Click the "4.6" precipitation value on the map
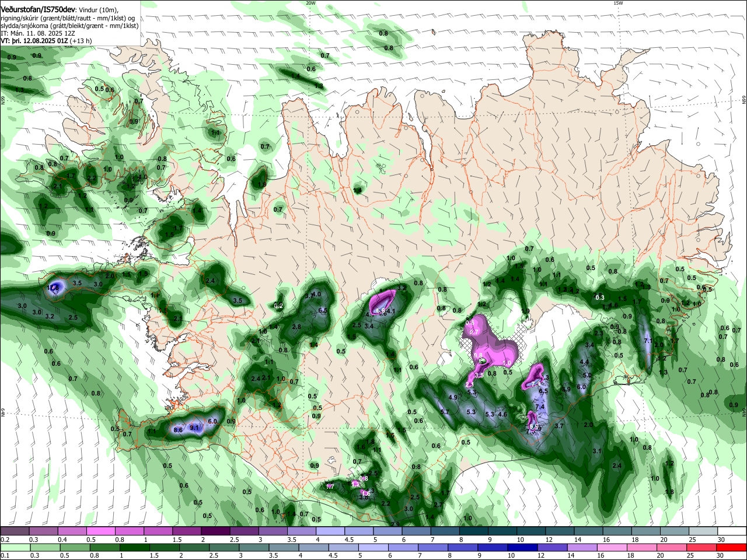Screen dimensions: 747x560 coord(502,415)
